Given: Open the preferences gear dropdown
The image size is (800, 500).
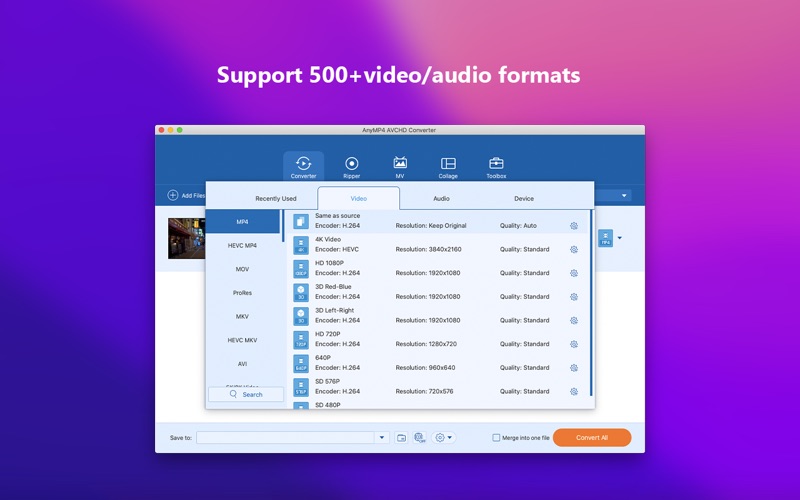Looking at the screenshot, I should point(443,438).
